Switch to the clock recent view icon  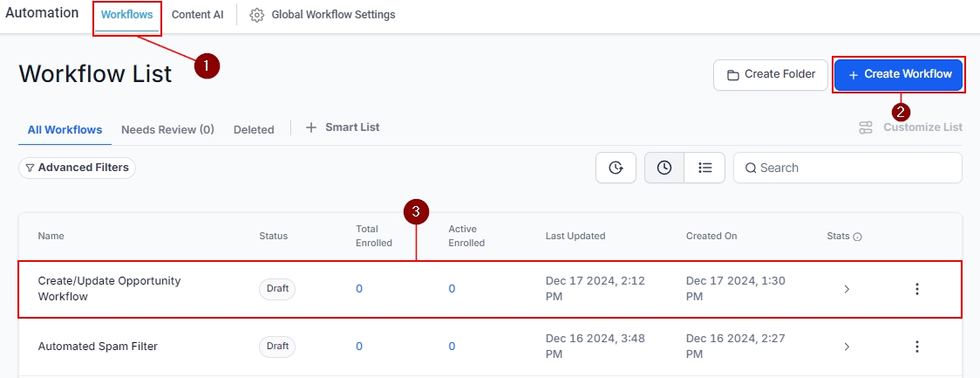point(664,168)
